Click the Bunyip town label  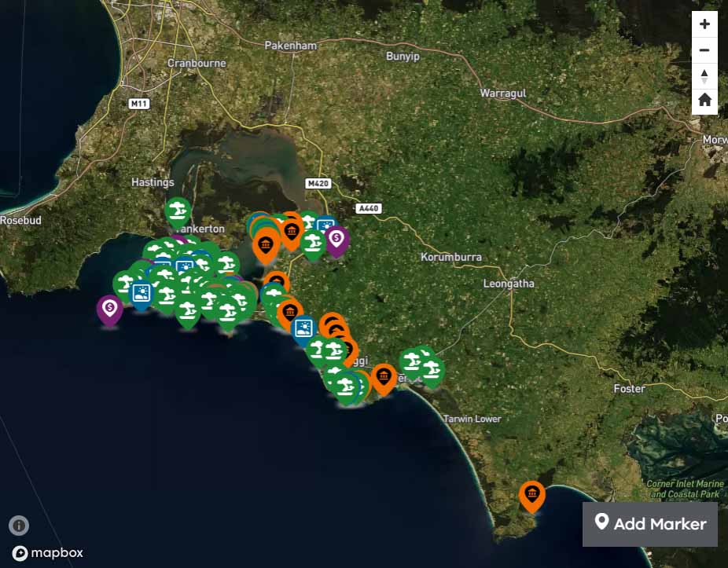(x=403, y=56)
